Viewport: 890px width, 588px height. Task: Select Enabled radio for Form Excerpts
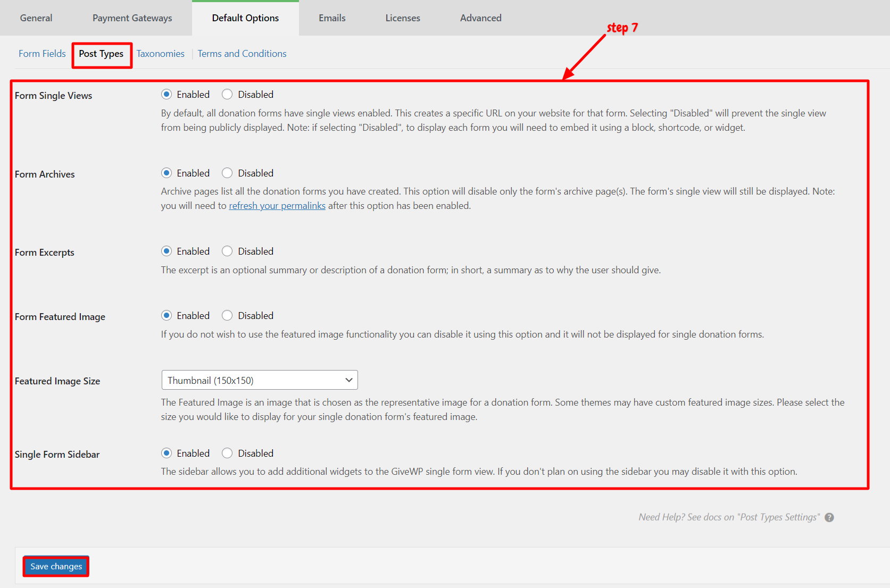(x=167, y=251)
